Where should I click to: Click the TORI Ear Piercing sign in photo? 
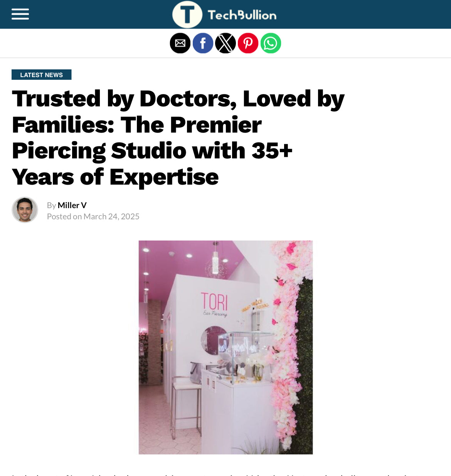point(215,304)
